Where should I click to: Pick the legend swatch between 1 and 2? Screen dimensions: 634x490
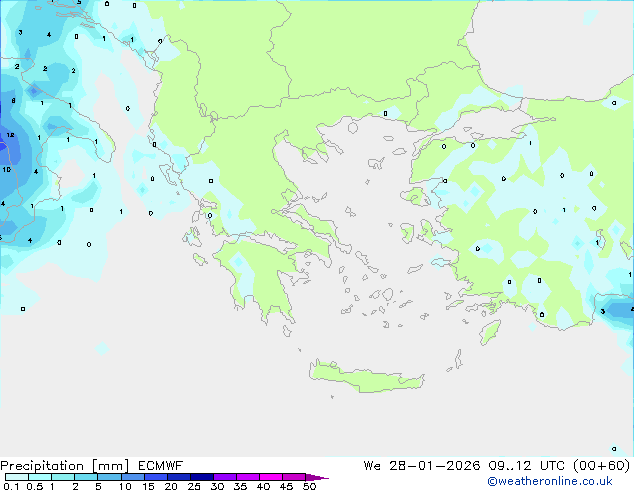[63, 477]
